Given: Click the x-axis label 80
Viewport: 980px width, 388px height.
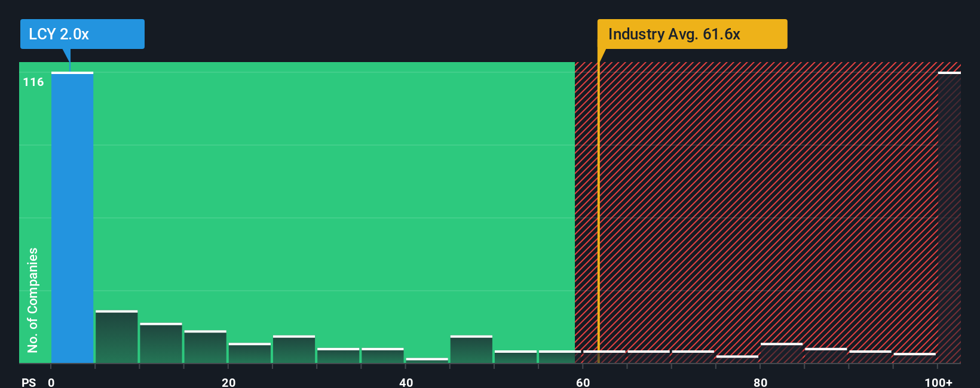Looking at the screenshot, I should tap(760, 382).
